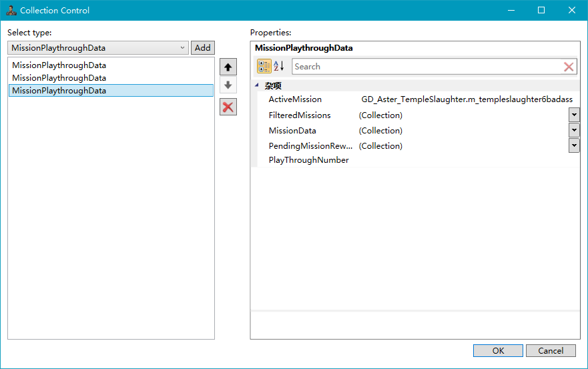Minimize the Collection Control window
The width and height of the screenshot is (588, 369).
[x=511, y=10]
